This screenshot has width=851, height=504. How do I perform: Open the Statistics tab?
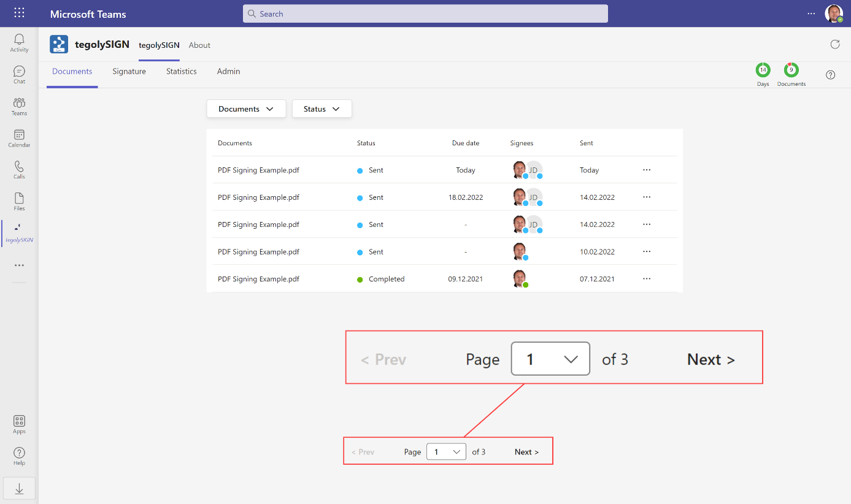[182, 72]
